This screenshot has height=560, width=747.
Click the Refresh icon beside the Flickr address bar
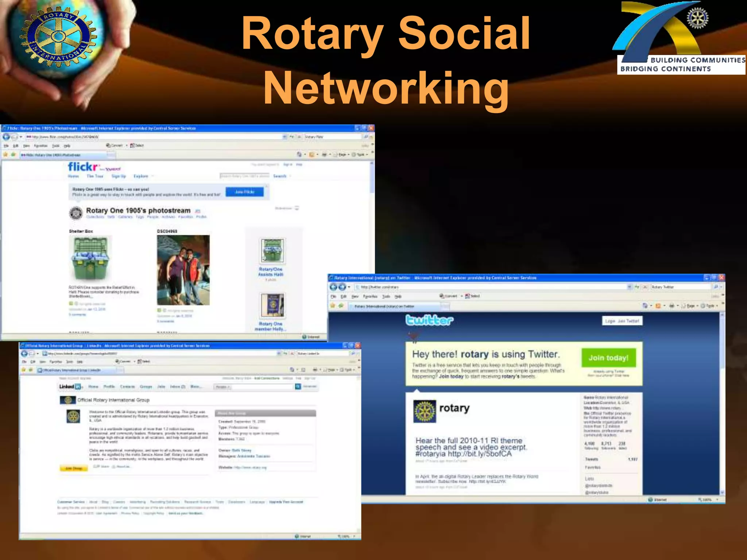click(x=291, y=137)
